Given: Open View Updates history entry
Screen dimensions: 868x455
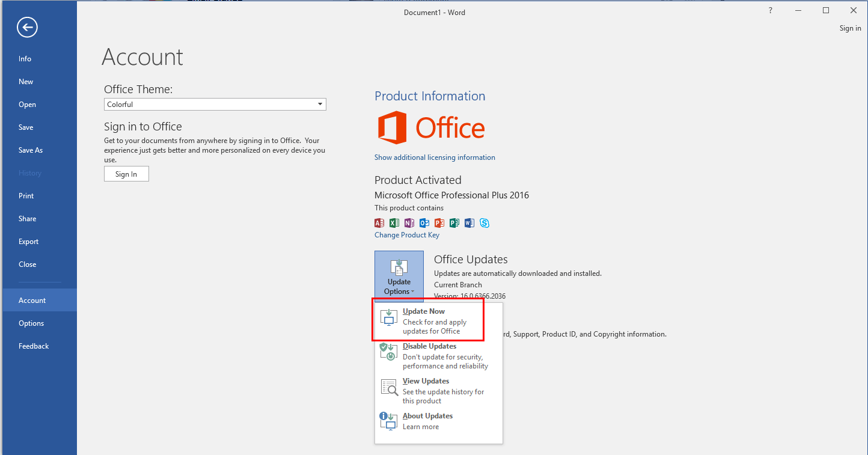Looking at the screenshot, I should (438, 391).
